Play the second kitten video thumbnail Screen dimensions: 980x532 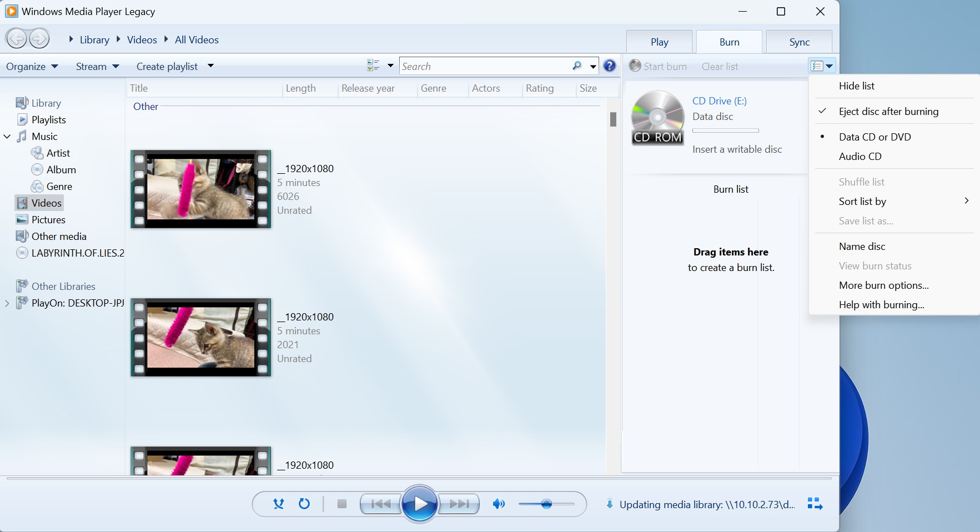(x=200, y=337)
